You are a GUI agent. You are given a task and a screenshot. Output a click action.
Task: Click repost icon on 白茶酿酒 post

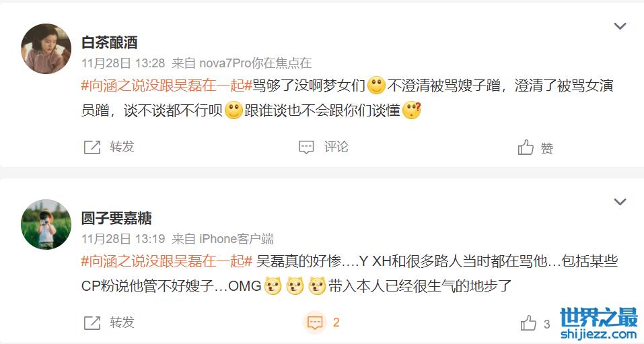point(92,147)
